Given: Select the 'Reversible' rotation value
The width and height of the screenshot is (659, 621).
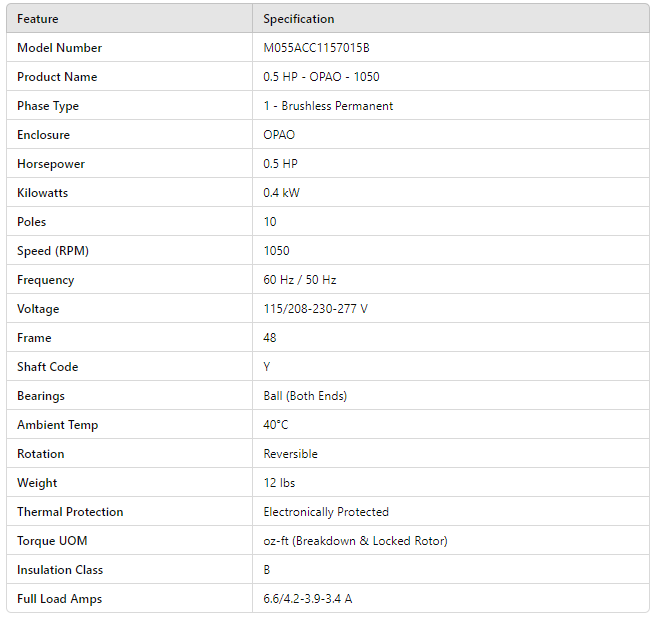Looking at the screenshot, I should click(x=290, y=454).
